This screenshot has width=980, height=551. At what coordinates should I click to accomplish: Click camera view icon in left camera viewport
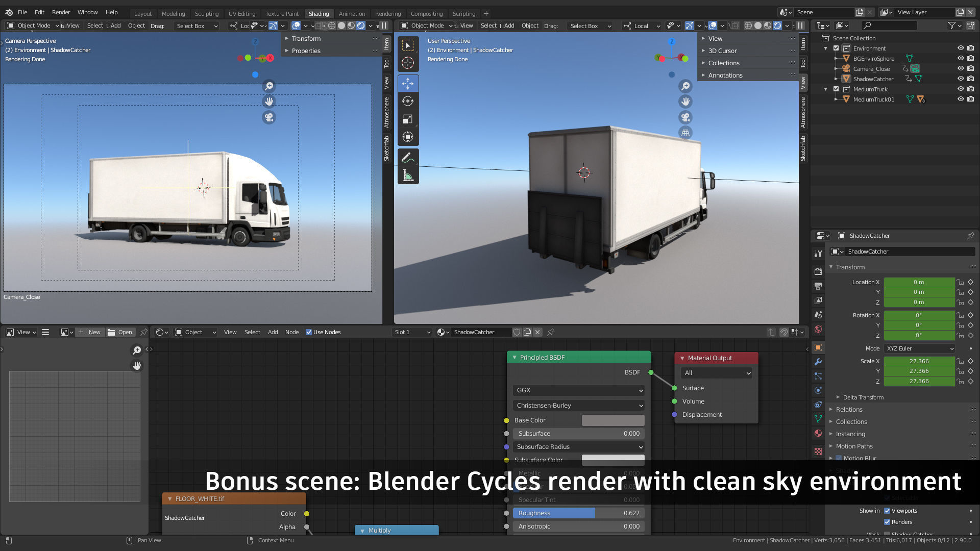click(269, 117)
